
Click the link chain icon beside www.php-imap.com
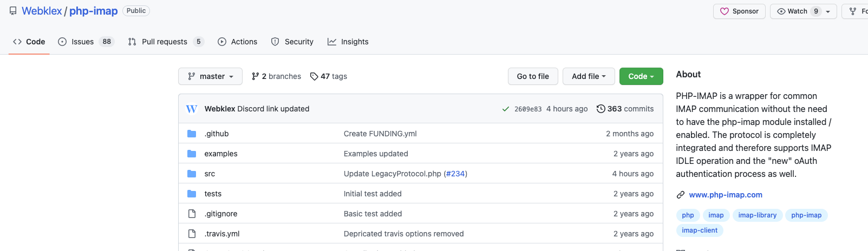681,195
